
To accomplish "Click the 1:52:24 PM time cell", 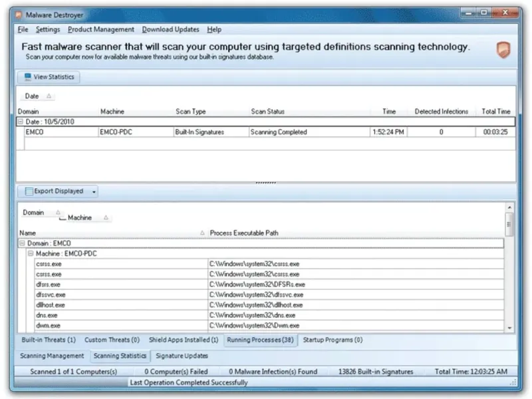I will (x=388, y=132).
